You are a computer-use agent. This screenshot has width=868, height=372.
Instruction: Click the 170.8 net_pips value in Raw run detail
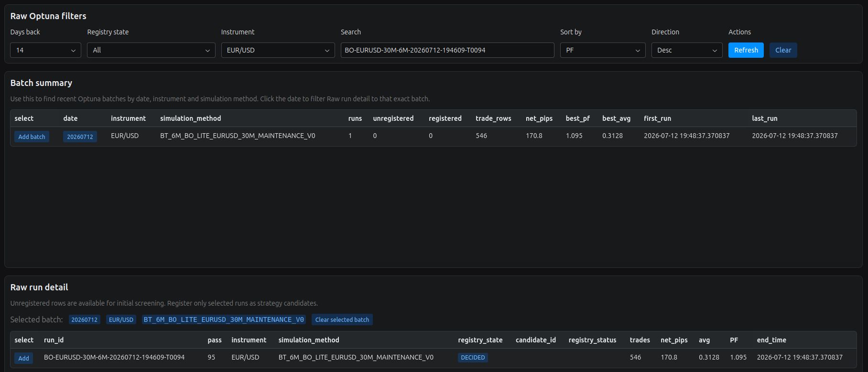(669, 357)
